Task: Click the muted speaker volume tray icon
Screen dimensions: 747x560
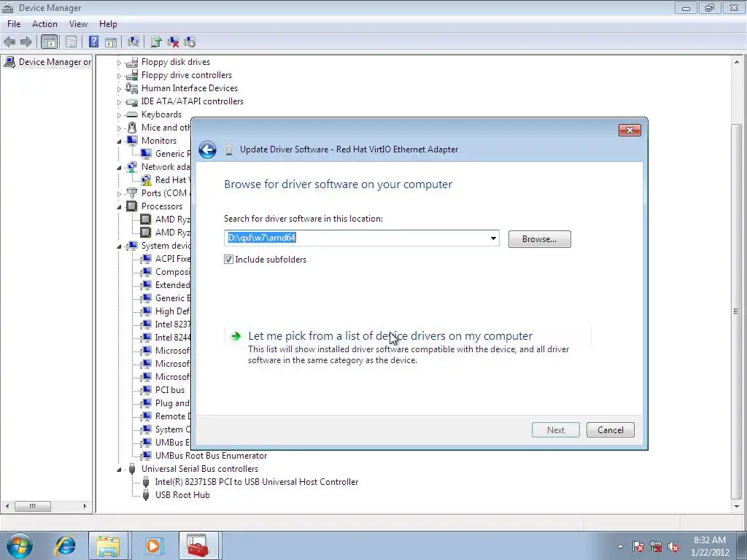Action: (673, 546)
